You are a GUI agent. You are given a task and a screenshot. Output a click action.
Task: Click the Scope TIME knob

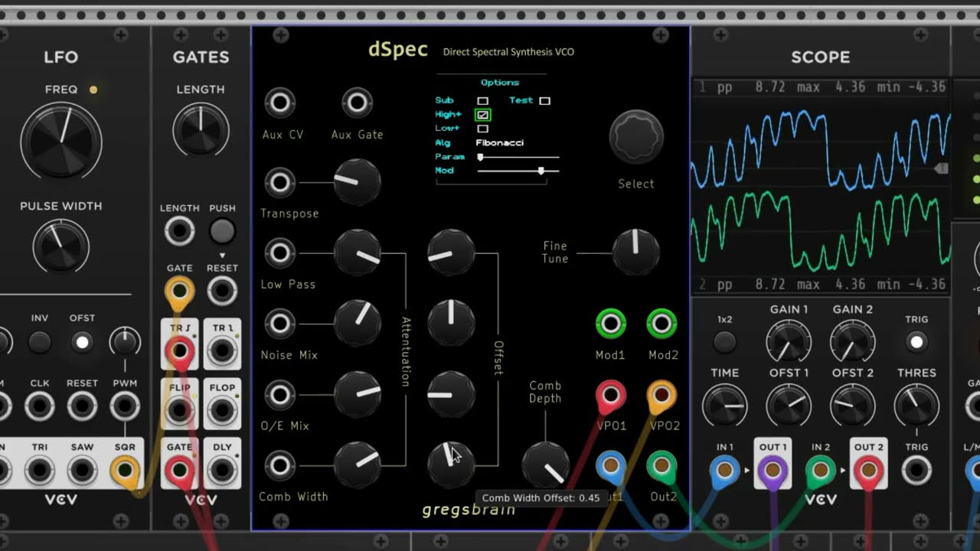[724, 406]
